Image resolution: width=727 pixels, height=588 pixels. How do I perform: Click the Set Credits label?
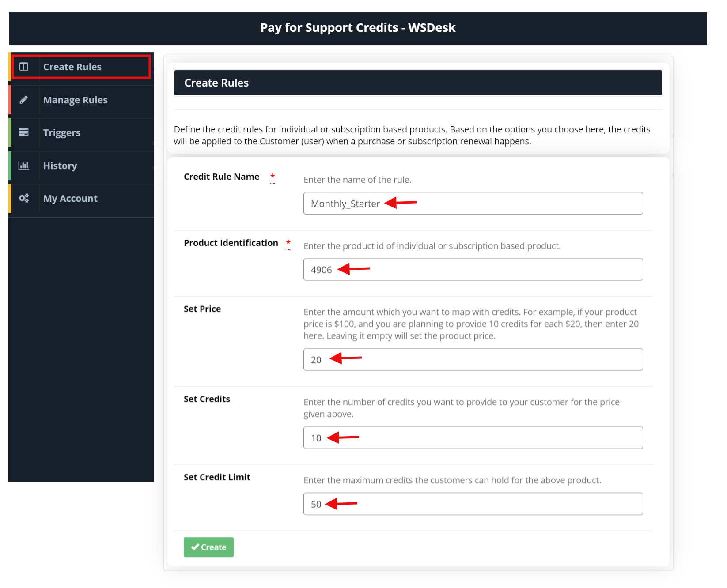(207, 399)
